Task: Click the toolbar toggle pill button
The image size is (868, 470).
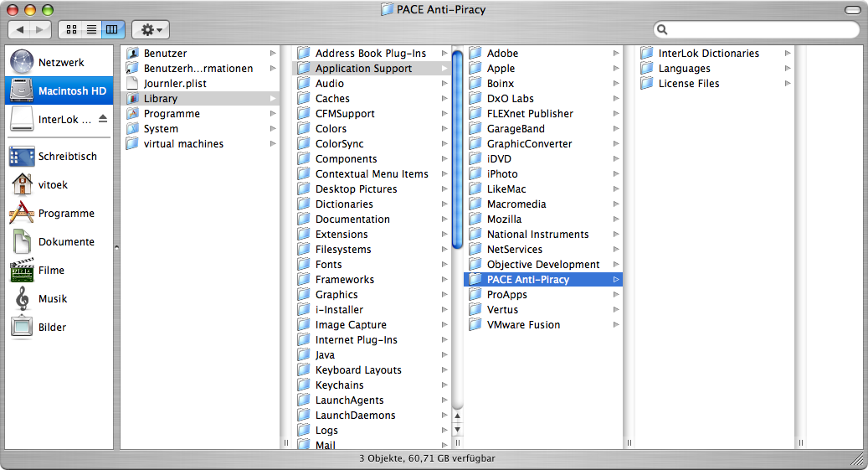Action: coord(852,10)
